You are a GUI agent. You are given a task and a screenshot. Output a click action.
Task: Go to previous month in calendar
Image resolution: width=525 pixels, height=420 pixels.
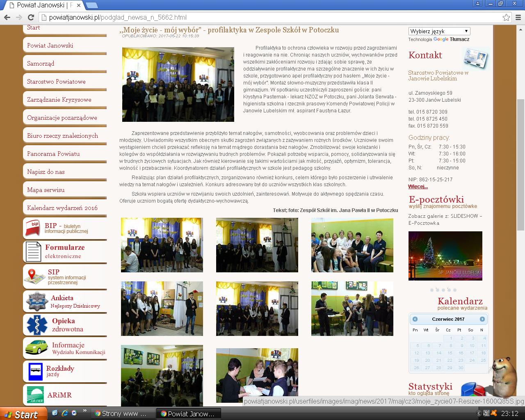click(415, 319)
